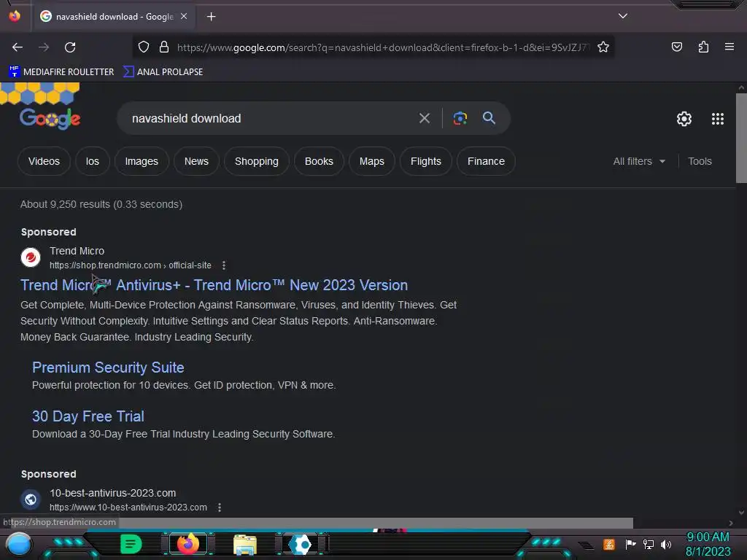The width and height of the screenshot is (747, 560).
Task: Click the vertical scrollbar thumb
Action: click(x=741, y=138)
